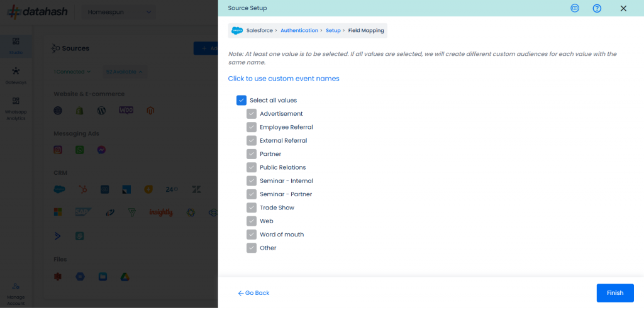Click the Files section heading

[x=60, y=259]
